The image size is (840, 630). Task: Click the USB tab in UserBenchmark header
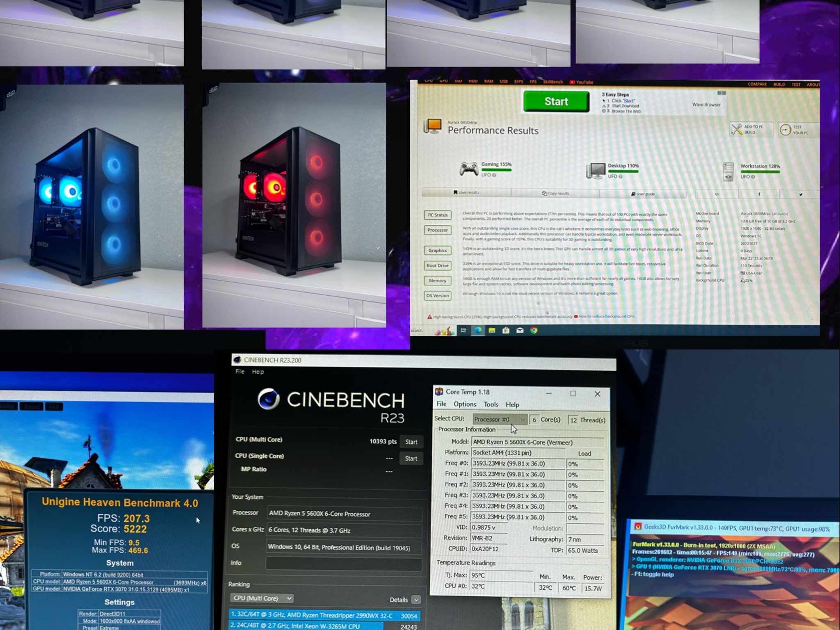504,81
